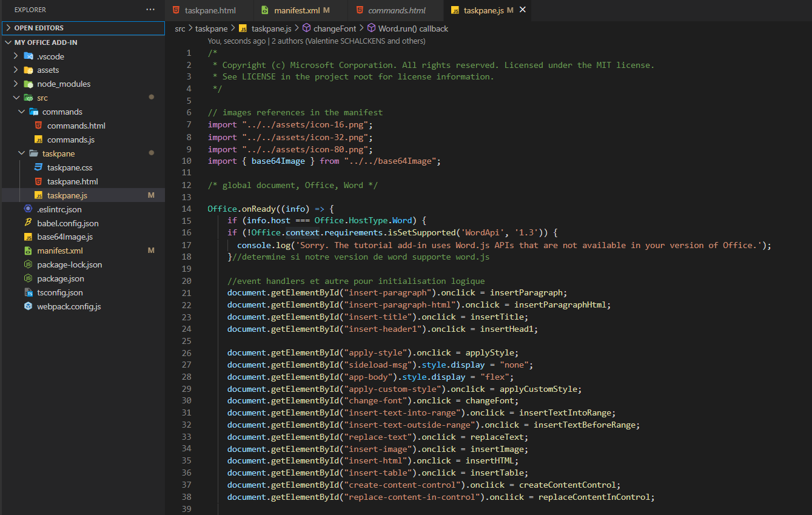Viewport: 812px width, 515px height.
Task: Click the HTML icon on the commands.html tab
Action: pos(360,10)
